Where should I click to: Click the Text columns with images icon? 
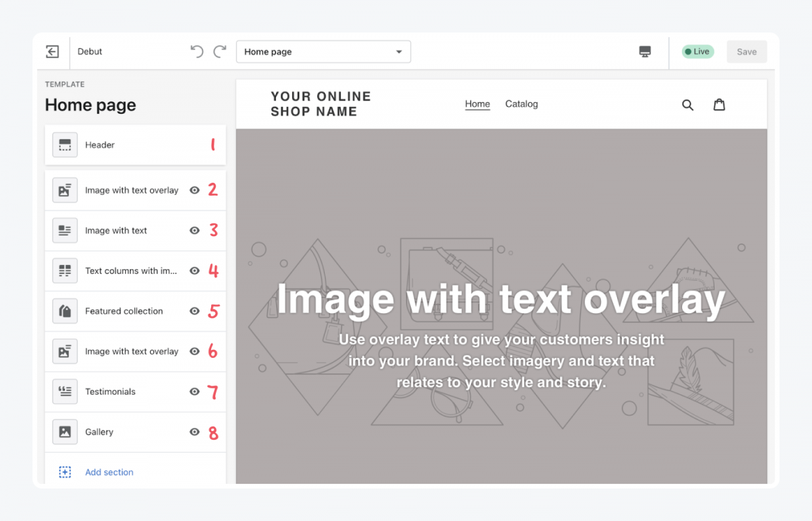coord(65,271)
